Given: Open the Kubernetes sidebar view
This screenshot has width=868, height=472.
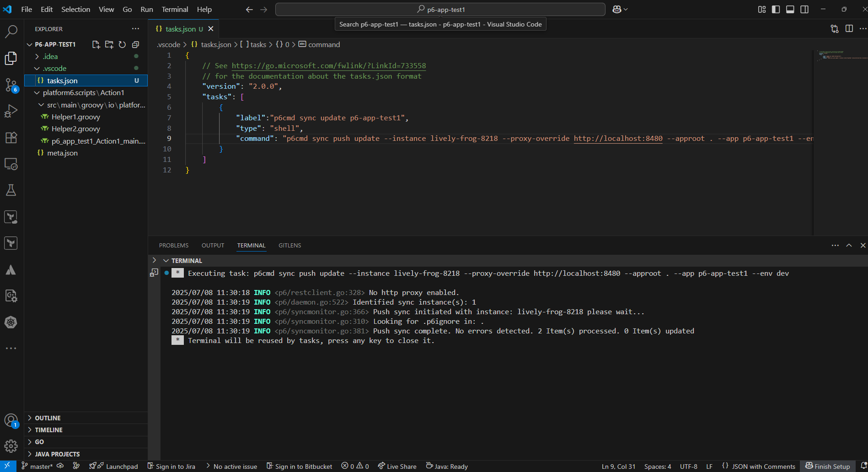Looking at the screenshot, I should 11,322.
